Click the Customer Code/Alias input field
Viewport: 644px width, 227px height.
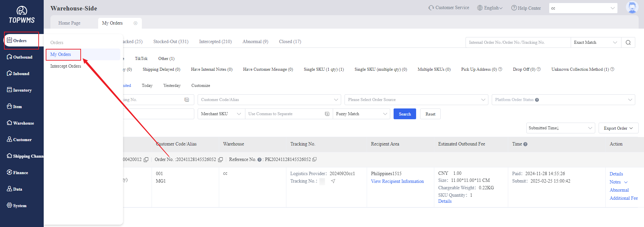[x=266, y=100]
